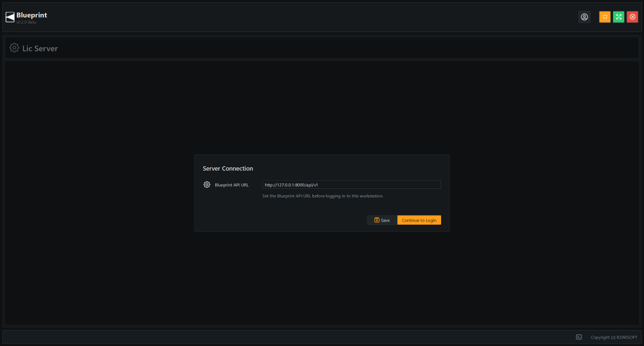Viewport: 644px width, 346px height.
Task: Click the v0.2.0-Beta version text
Action: pyautogui.click(x=26, y=22)
